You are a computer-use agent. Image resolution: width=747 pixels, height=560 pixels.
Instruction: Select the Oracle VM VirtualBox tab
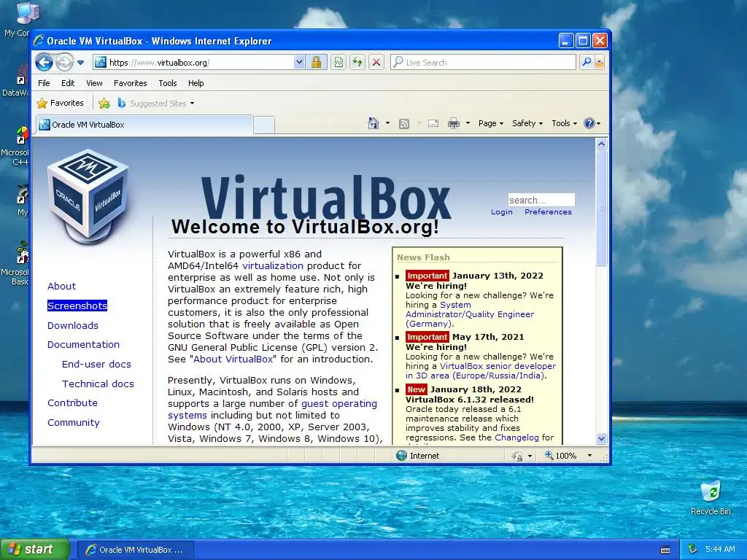(144, 125)
